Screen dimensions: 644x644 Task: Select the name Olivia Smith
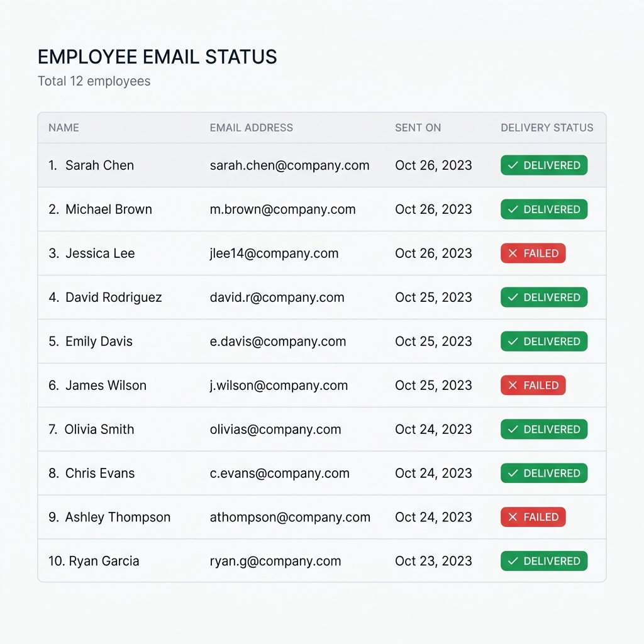[x=99, y=429]
